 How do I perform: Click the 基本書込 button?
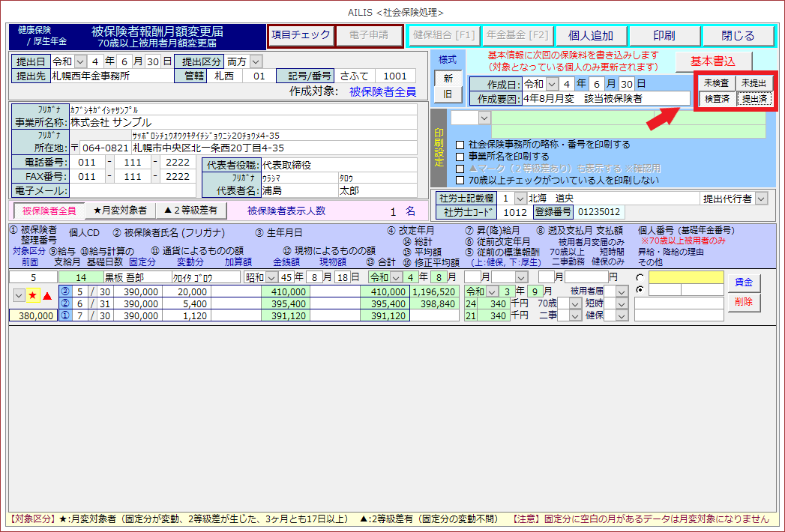(712, 61)
